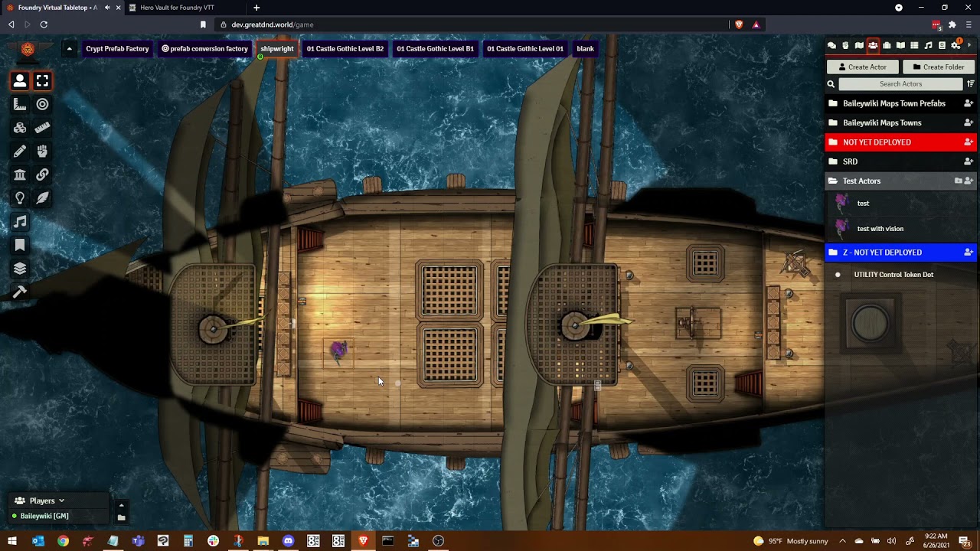Collapse the Test Actors folder
Screen dimensions: 980x551
coord(861,181)
